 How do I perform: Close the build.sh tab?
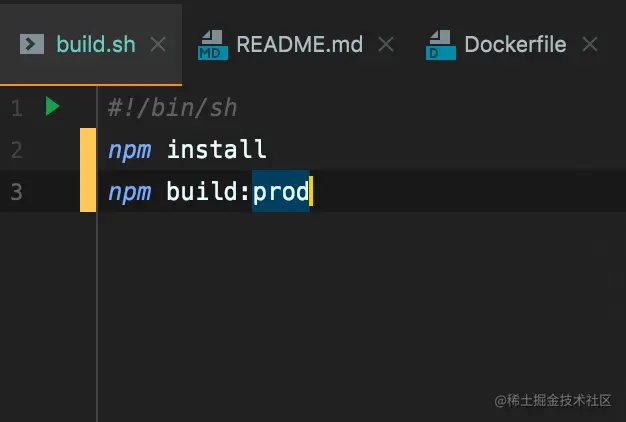(x=158, y=44)
